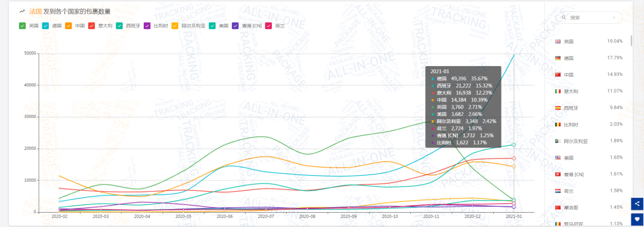Image resolution: width=644 pixels, height=227 pixels.
Task: Click the 德国 49,396 tooltip row
Action: coord(459,79)
